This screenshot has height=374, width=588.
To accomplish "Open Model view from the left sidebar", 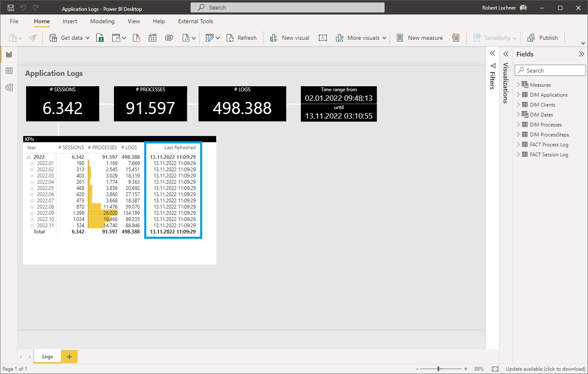I will [9, 87].
